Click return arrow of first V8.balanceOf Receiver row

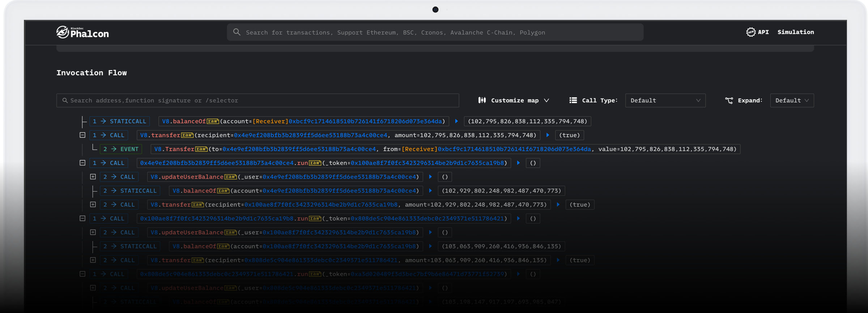456,121
